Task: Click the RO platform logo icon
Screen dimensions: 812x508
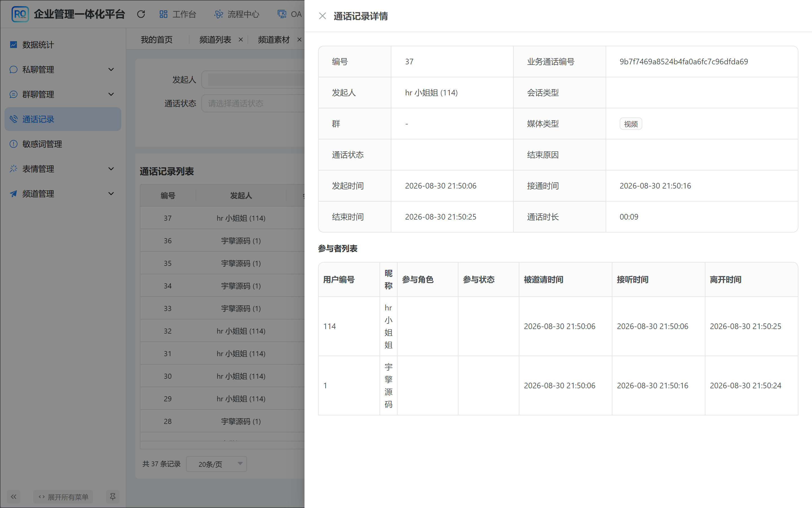Action: tap(20, 14)
